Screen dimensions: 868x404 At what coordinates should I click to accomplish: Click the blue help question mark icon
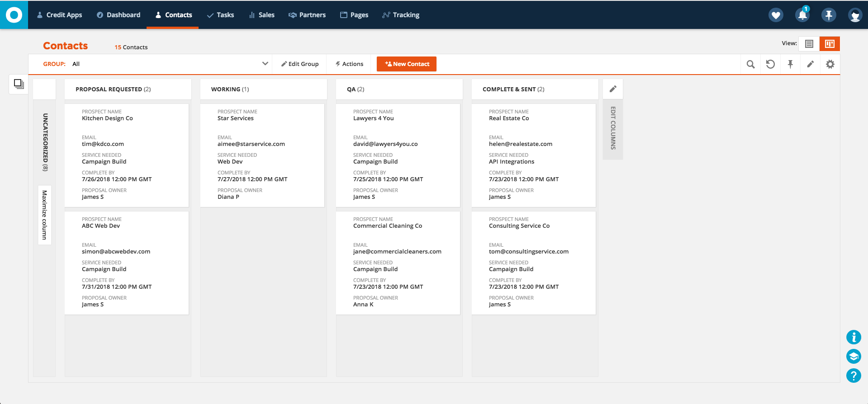point(854,376)
